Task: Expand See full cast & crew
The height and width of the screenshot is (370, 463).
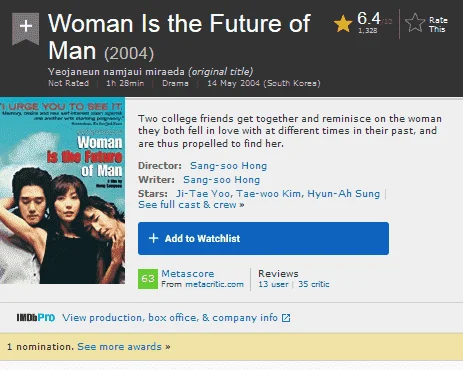Action: [x=191, y=205]
